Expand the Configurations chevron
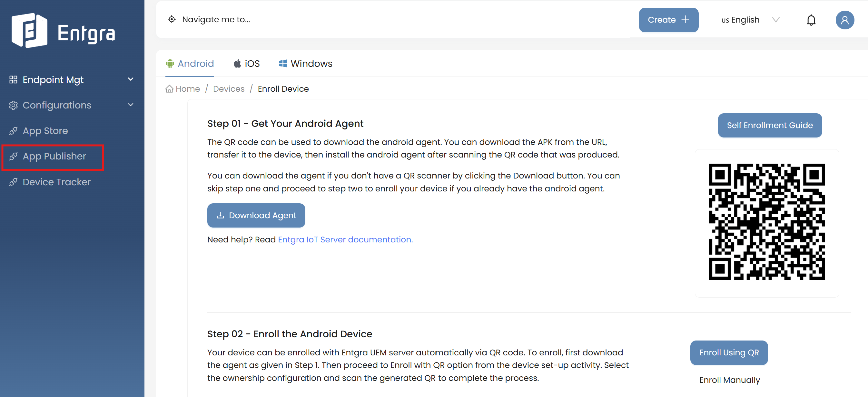The width and height of the screenshot is (868, 397). tap(130, 105)
